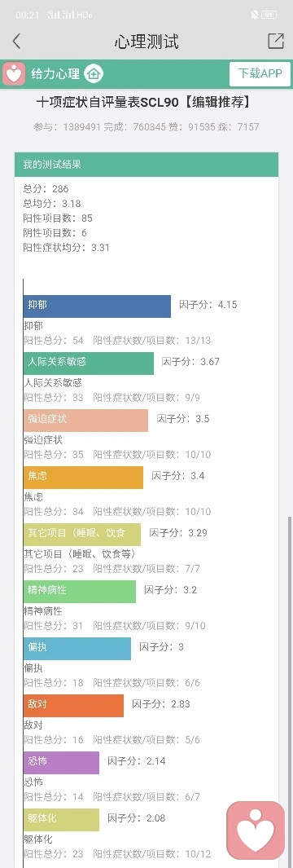The height and width of the screenshot is (868, 293).
Task: Tap the salmon 强迫症状 bar
Action: [85, 421]
